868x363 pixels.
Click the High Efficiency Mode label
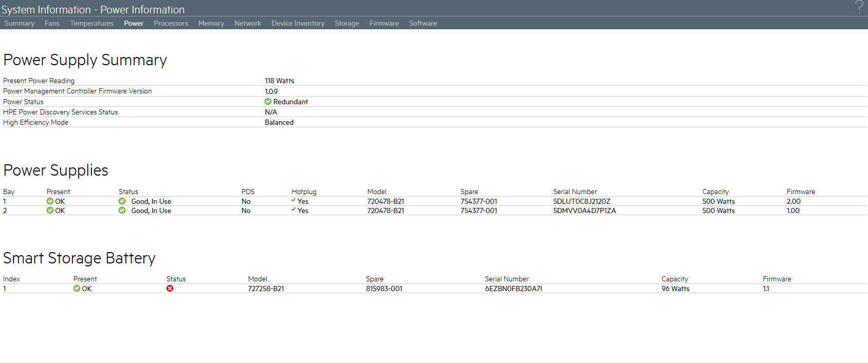(36, 122)
